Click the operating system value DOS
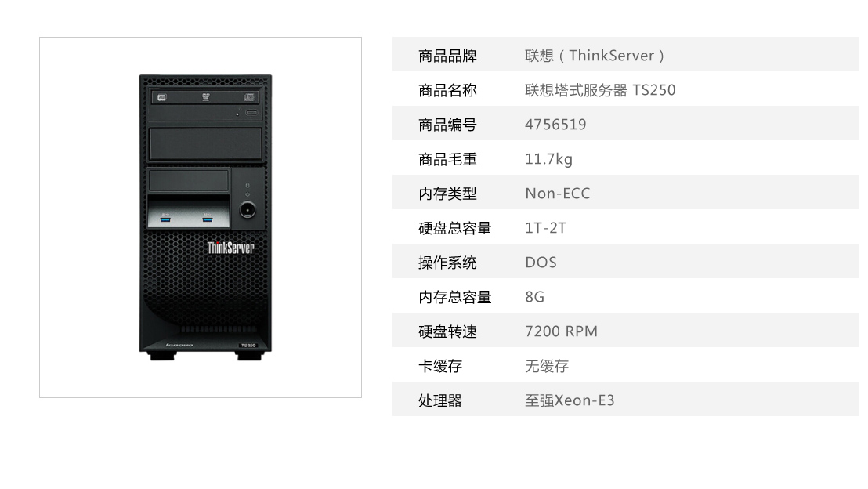868x489 pixels. (x=541, y=262)
